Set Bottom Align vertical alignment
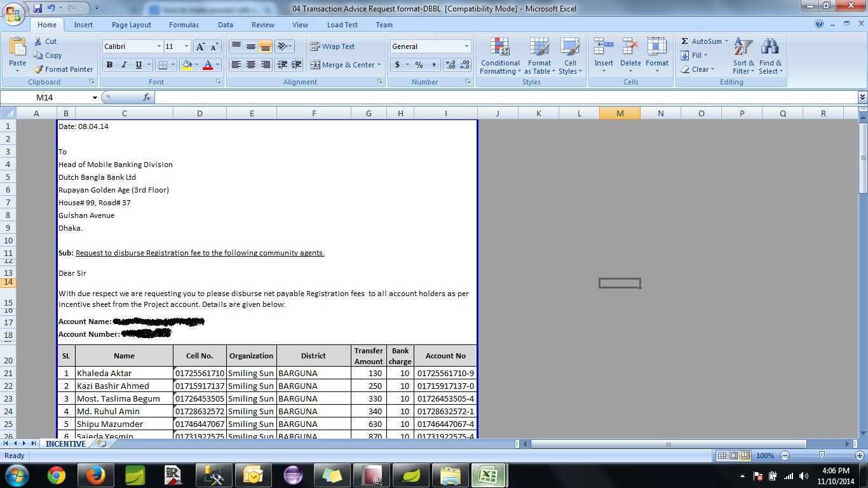 coord(266,46)
